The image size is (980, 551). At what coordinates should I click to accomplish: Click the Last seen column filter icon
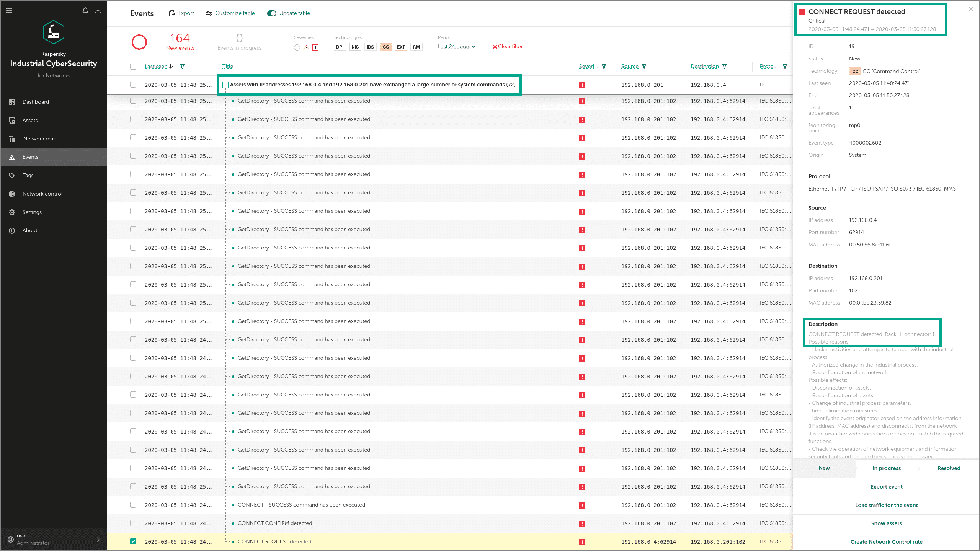coord(183,67)
